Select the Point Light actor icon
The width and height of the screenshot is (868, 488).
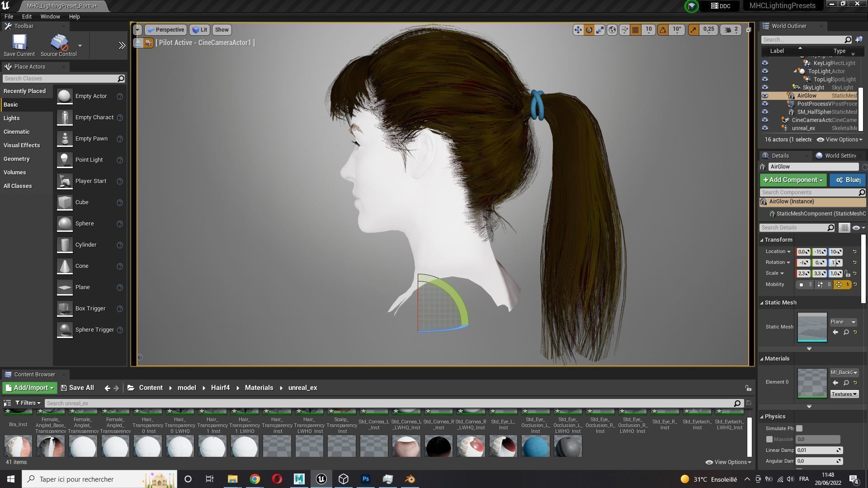[65, 160]
